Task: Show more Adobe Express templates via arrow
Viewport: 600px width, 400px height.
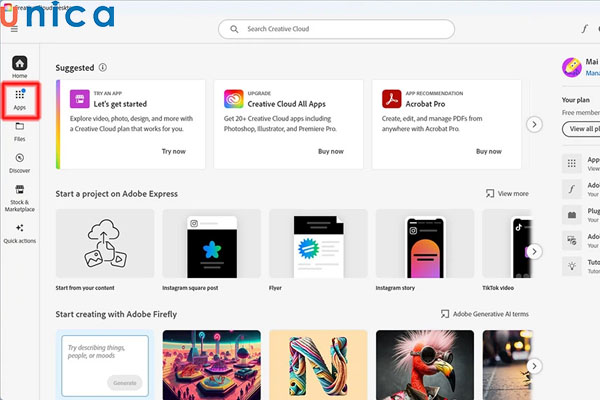Action: tap(535, 251)
